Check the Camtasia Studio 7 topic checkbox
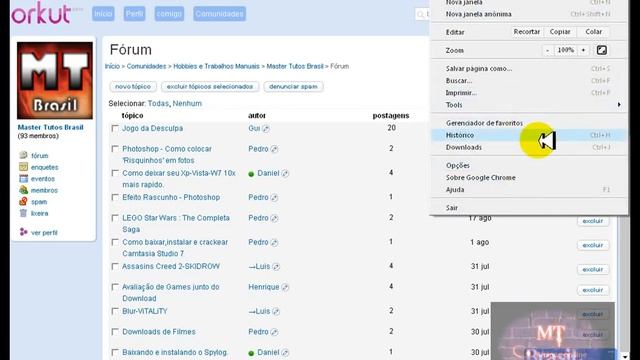The width and height of the screenshot is (640, 360). point(115,242)
